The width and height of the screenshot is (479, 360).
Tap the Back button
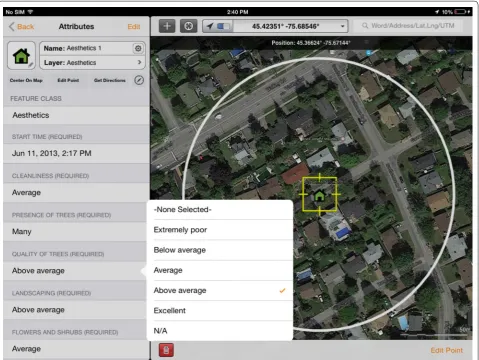coord(22,27)
